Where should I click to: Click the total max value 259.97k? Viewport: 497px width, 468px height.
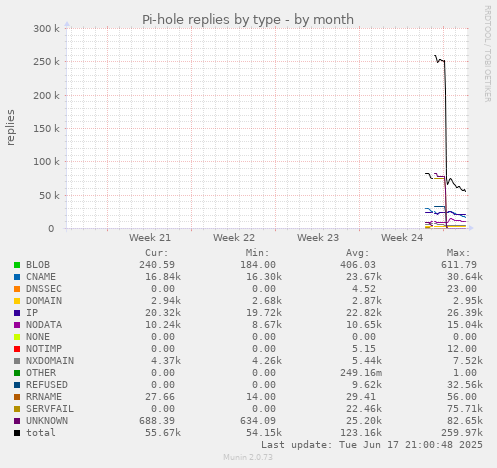pos(462,433)
